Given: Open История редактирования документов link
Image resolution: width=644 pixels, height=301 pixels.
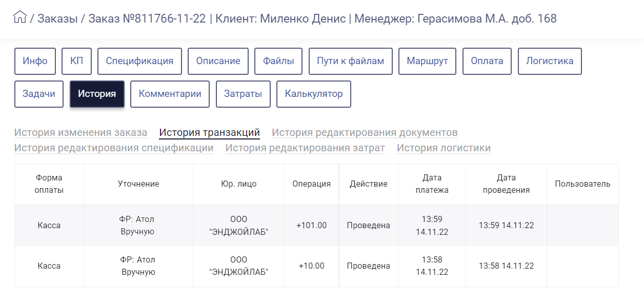Looking at the screenshot, I should 365,133.
